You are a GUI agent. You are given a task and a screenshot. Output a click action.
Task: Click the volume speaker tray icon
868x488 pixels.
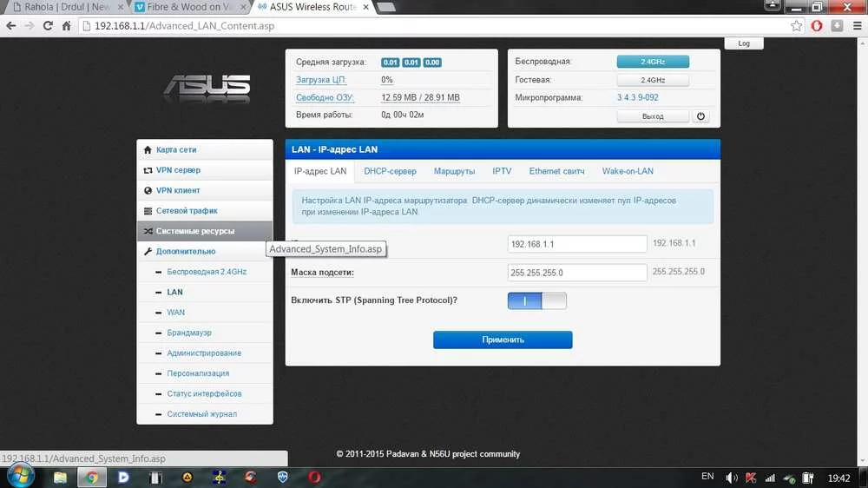tap(731, 478)
